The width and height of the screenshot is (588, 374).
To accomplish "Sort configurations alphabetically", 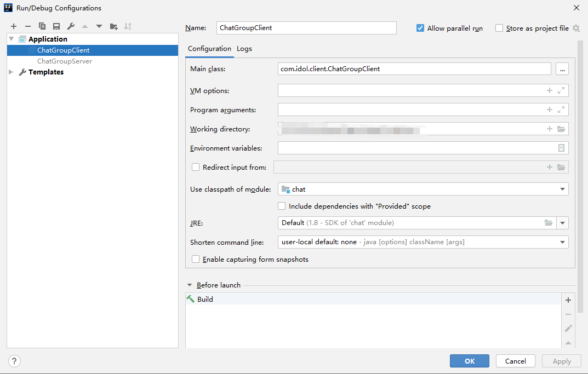I will click(x=128, y=26).
